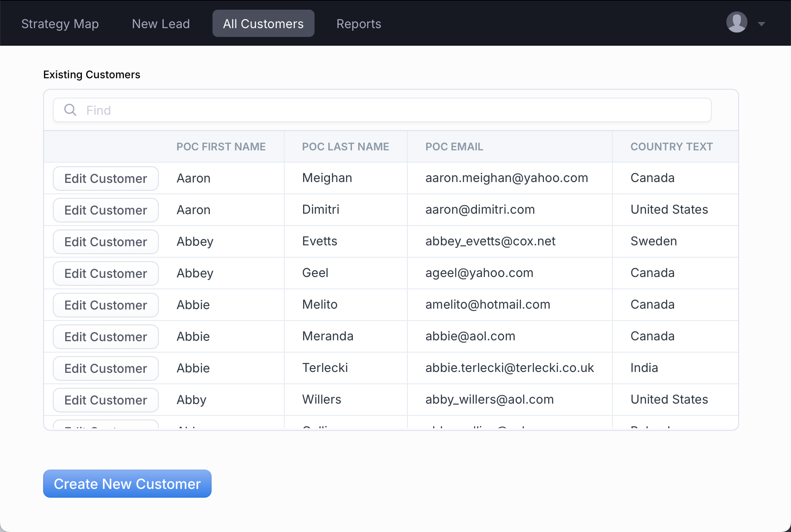The height and width of the screenshot is (532, 791).
Task: Click Canada in Geel row
Action: click(x=652, y=273)
